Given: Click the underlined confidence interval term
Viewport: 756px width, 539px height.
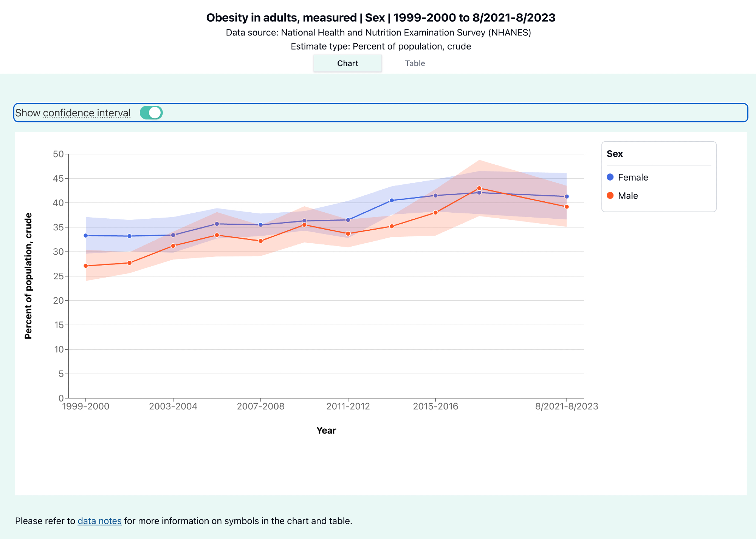Looking at the screenshot, I should [x=87, y=113].
